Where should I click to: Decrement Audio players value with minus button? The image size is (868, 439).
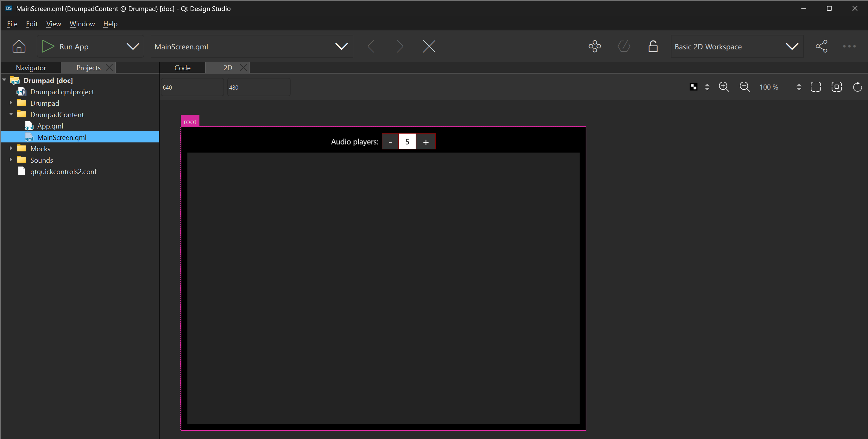391,141
